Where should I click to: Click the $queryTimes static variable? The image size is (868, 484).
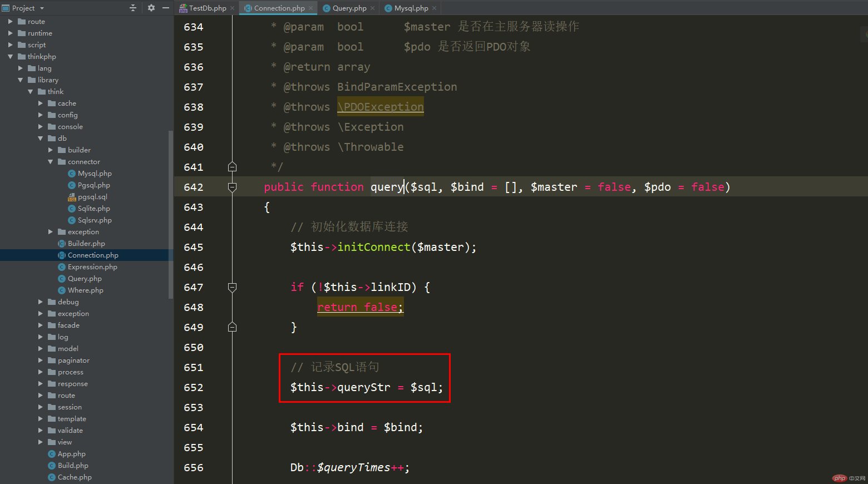pos(354,467)
